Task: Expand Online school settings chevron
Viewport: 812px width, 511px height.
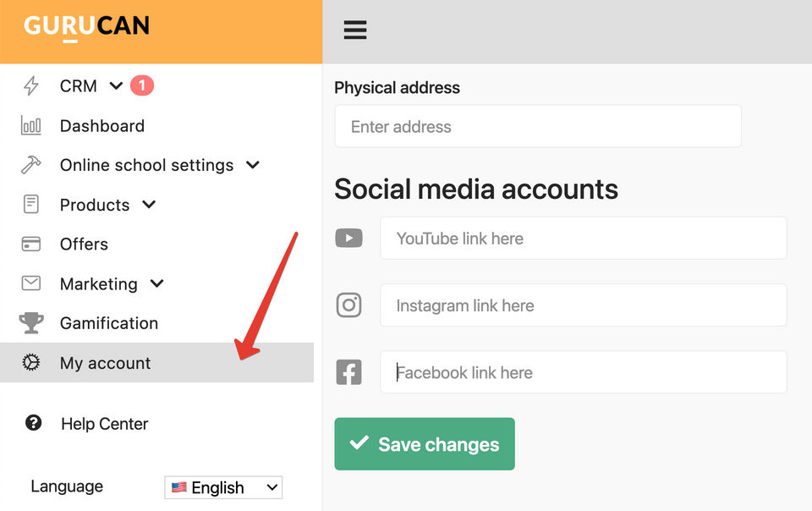Action: point(253,165)
